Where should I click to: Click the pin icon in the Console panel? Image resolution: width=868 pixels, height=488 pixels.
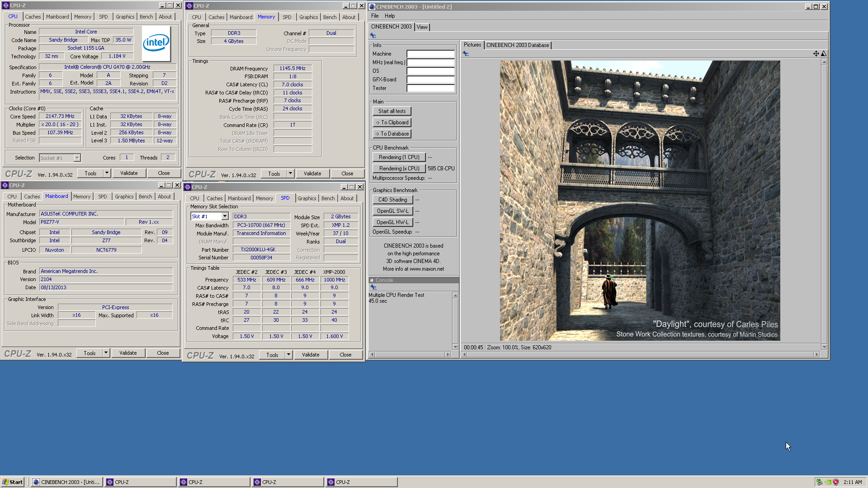373,287
